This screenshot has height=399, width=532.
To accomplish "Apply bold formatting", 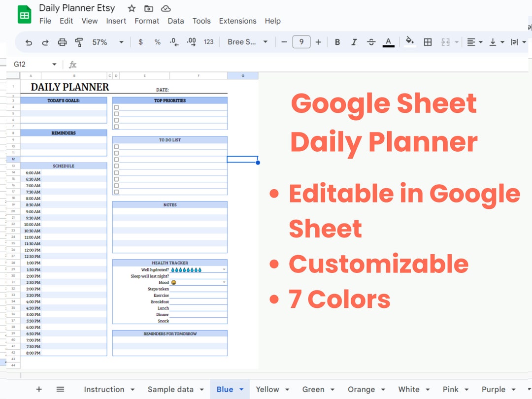I will coord(337,42).
